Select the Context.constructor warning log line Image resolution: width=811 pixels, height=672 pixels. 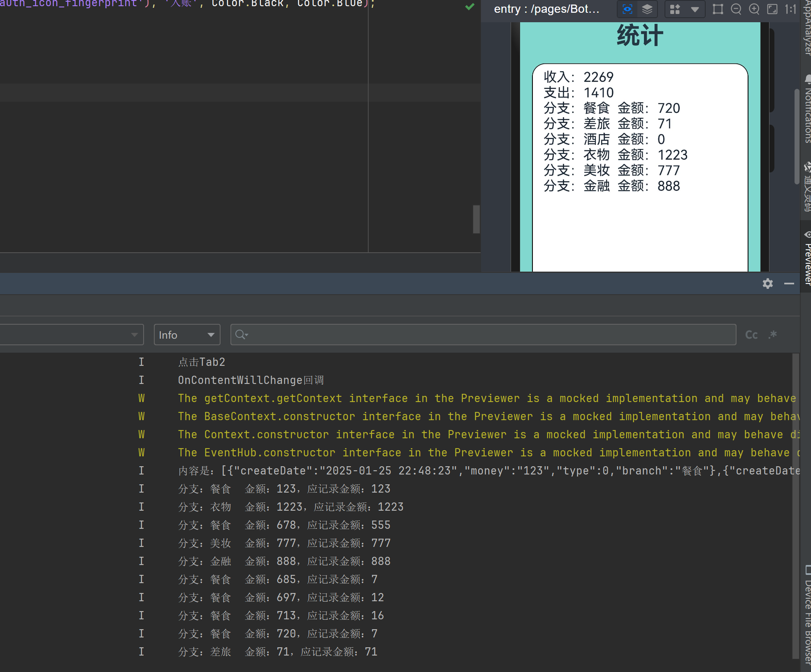[x=488, y=435]
